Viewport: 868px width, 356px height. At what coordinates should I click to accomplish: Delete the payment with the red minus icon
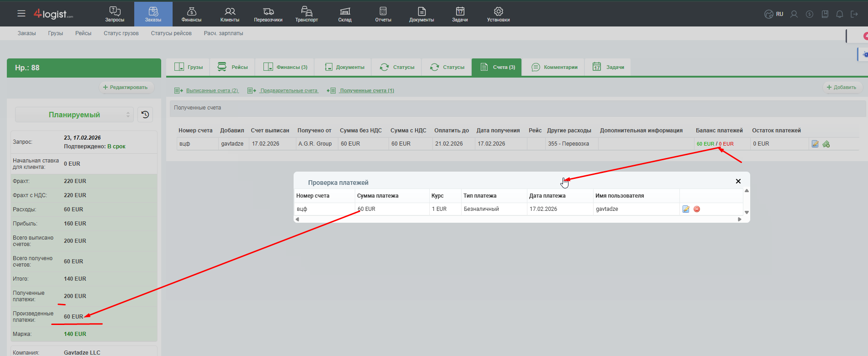[697, 209]
